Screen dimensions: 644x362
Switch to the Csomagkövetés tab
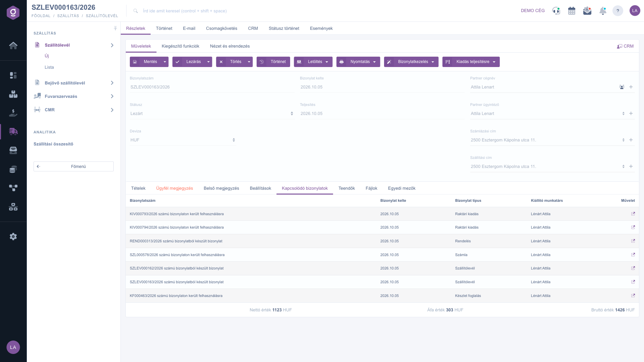[x=221, y=28]
